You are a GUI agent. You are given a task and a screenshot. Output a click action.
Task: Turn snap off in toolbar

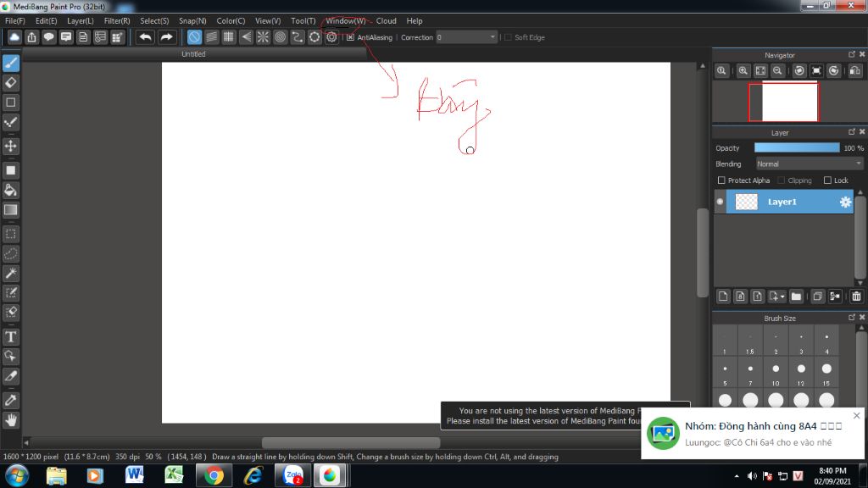pos(194,37)
